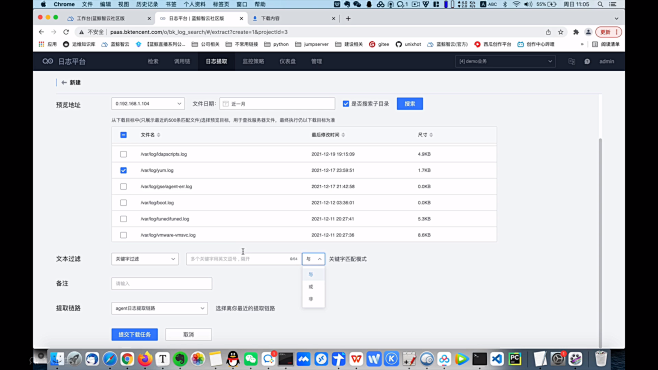The width and height of the screenshot is (658, 370).
Task: Open the 仪表盘 navigation tab
Action: (x=287, y=61)
